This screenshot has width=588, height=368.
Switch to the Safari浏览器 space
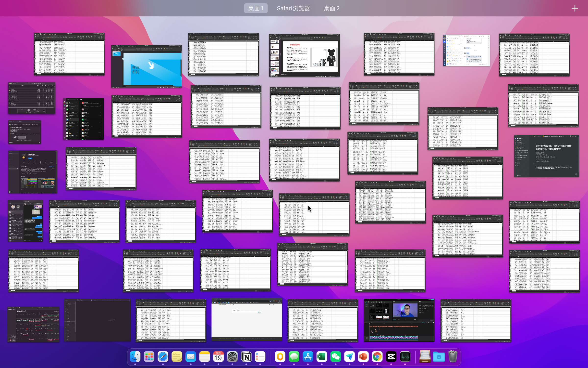point(293,8)
